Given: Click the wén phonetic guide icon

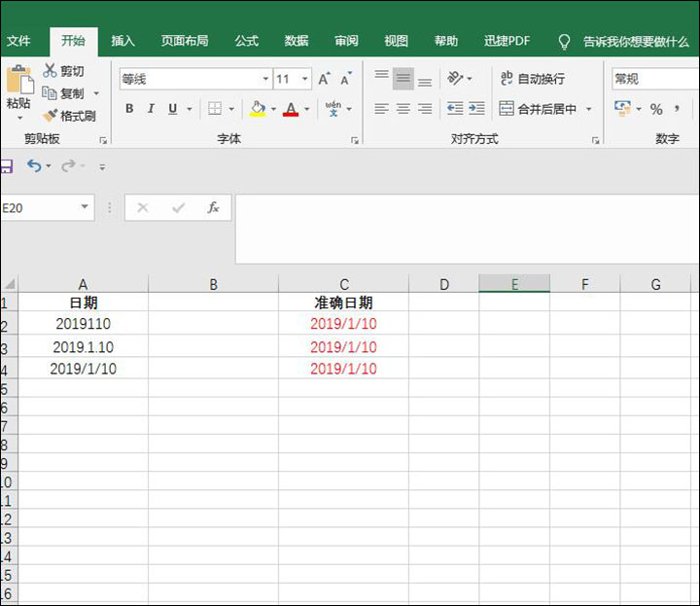Looking at the screenshot, I should [x=333, y=109].
